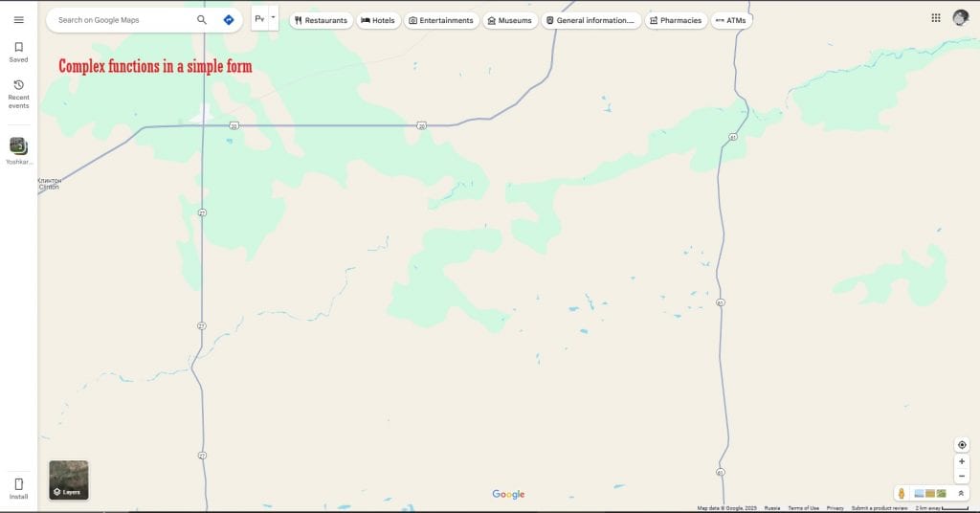Select the Pharmacies category chip
This screenshot has width=980, height=513.
(x=676, y=20)
